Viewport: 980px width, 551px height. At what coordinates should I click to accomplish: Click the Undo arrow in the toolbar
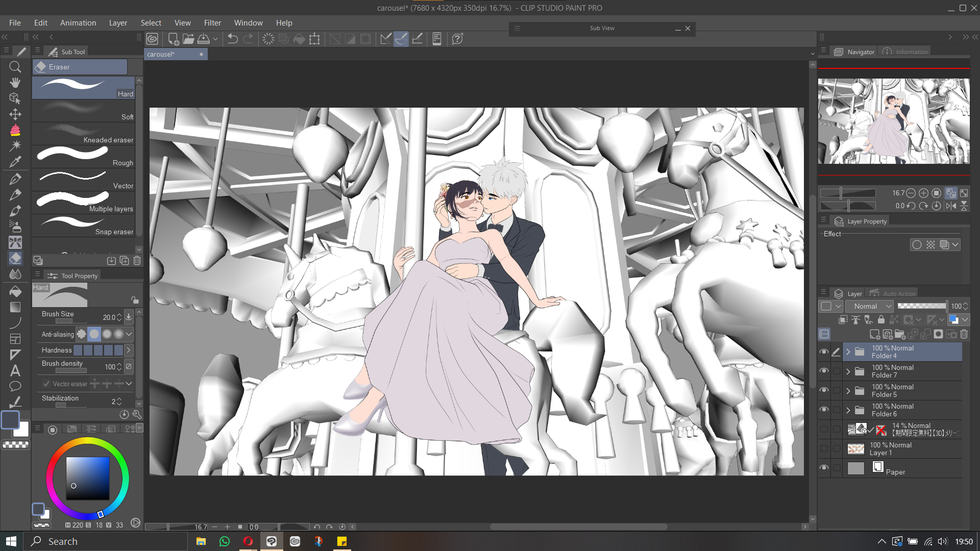233,39
